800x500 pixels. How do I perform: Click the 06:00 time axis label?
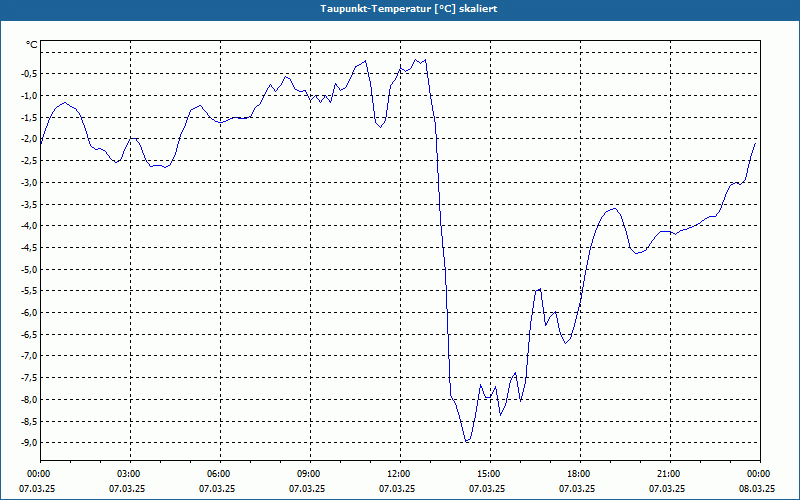click(220, 474)
